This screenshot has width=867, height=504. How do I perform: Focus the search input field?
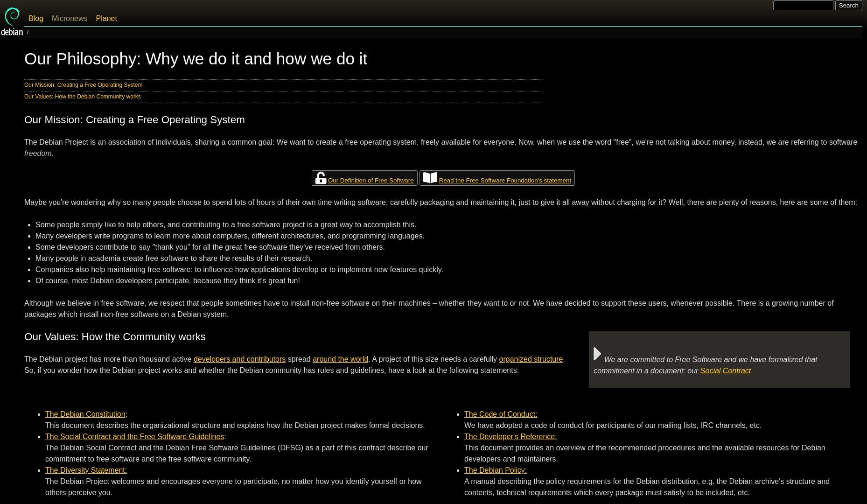click(803, 5)
